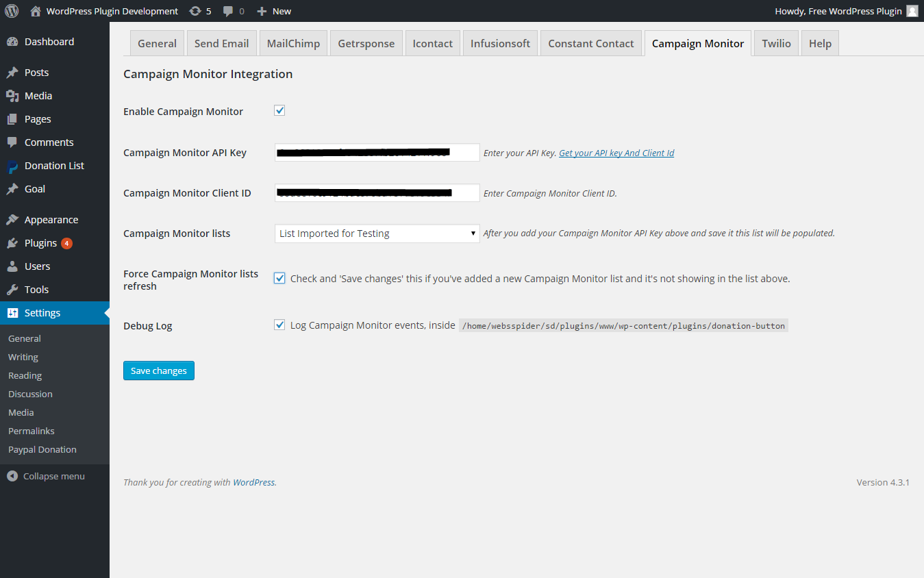The image size is (924, 578).
Task: Toggle the Debug Log checkbox
Action: pos(279,325)
